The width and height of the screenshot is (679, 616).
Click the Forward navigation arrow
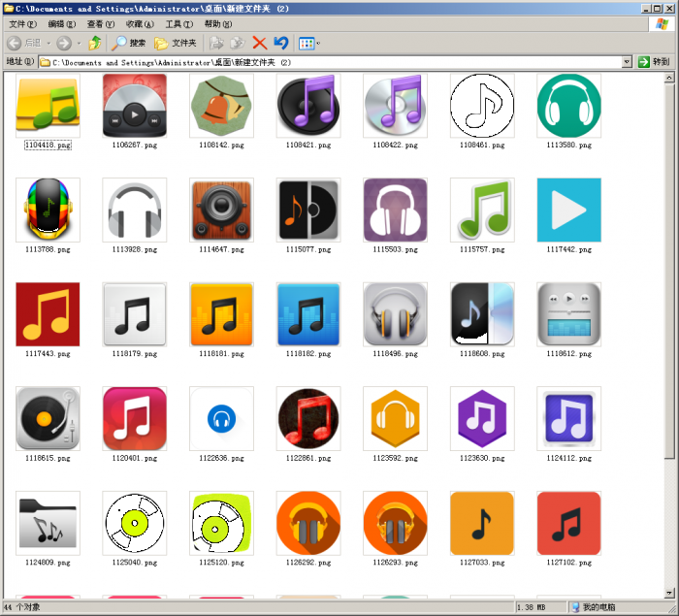click(64, 43)
